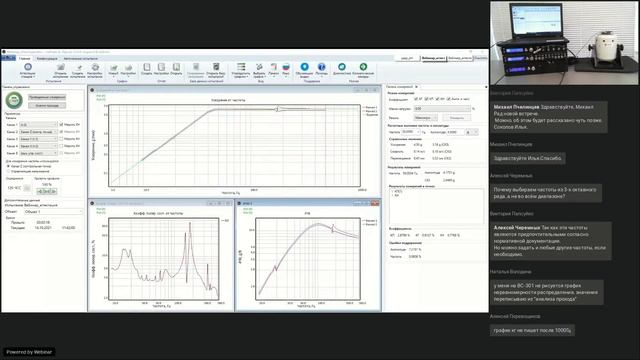Click the large green round status button
The width and height of the screenshot is (640, 360).
point(14,100)
